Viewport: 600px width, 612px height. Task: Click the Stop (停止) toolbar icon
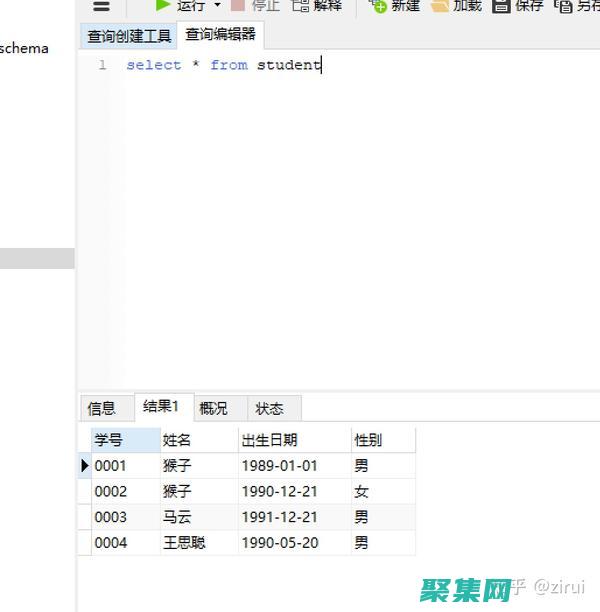(x=238, y=5)
